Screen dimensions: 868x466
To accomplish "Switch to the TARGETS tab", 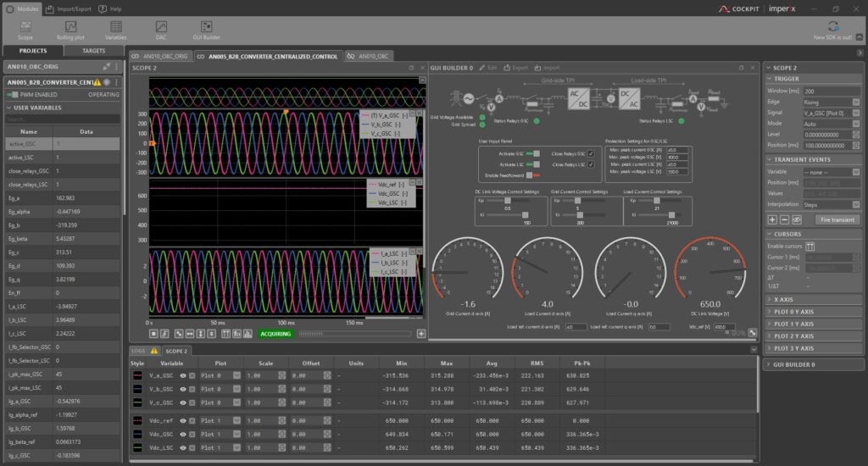I will click(93, 51).
